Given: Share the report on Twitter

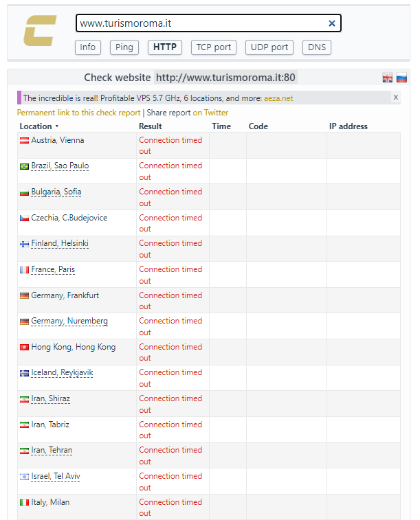Looking at the screenshot, I should (x=210, y=113).
